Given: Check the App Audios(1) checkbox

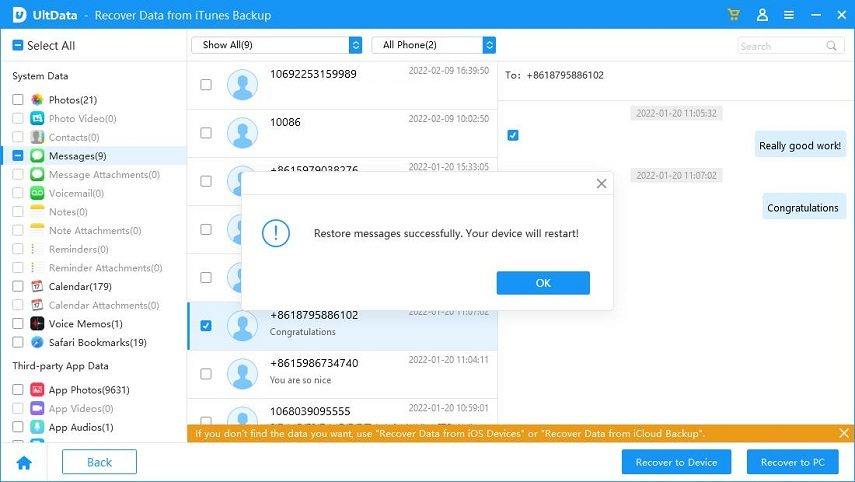Looking at the screenshot, I should [x=17, y=426].
